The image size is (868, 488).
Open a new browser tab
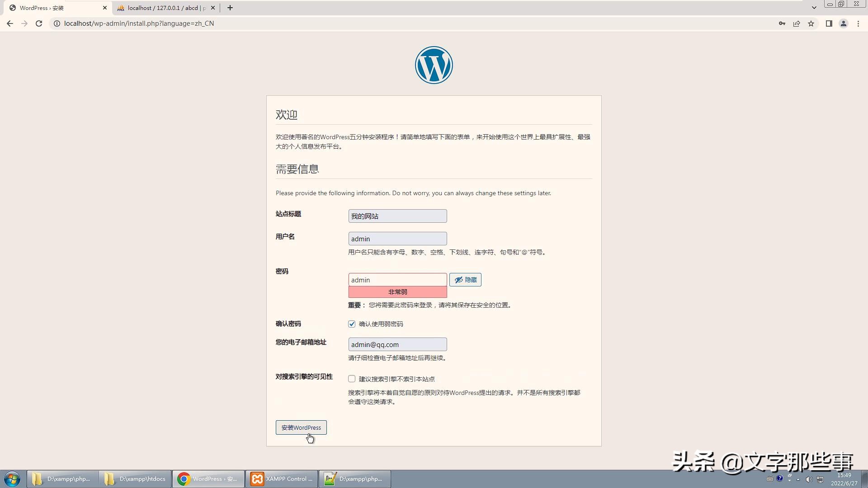[x=230, y=8]
